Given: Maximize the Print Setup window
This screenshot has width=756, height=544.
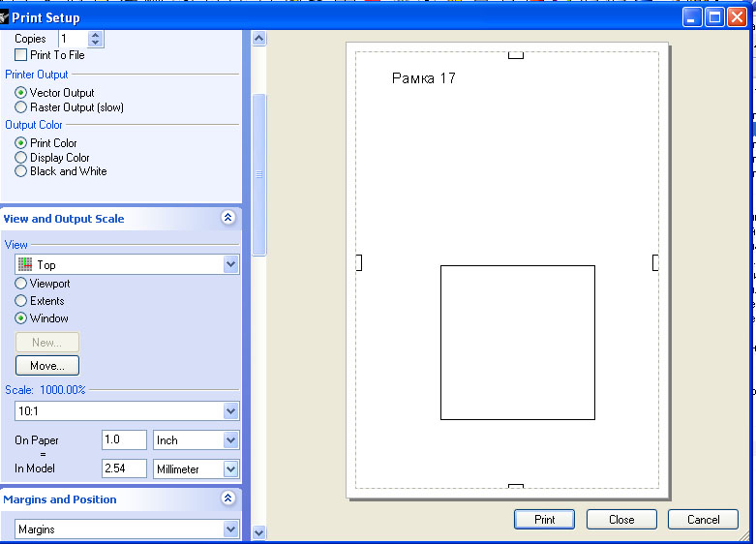Looking at the screenshot, I should tap(714, 17).
